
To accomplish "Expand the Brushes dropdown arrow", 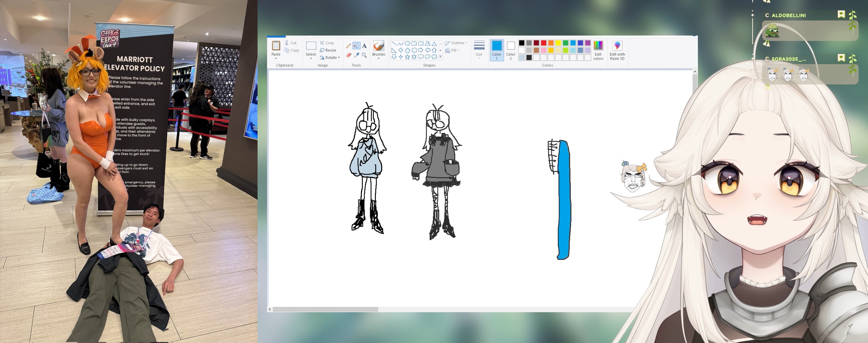I will (379, 58).
